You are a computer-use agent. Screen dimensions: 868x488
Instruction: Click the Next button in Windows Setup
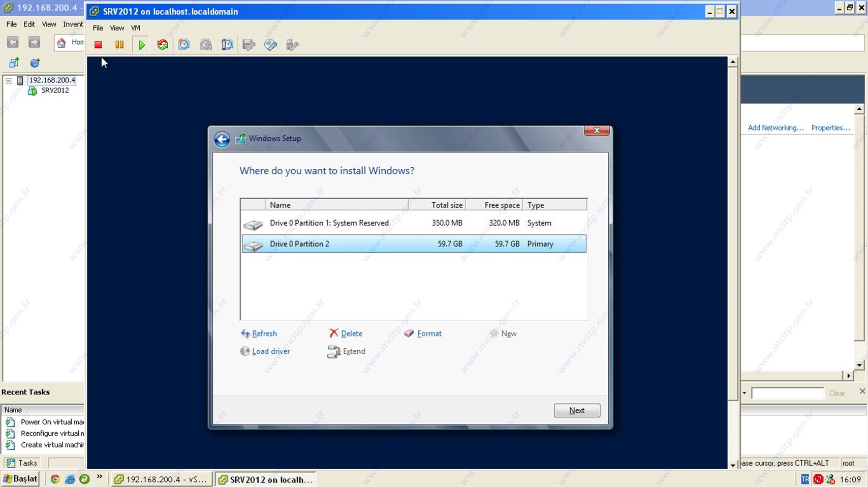pyautogui.click(x=577, y=410)
